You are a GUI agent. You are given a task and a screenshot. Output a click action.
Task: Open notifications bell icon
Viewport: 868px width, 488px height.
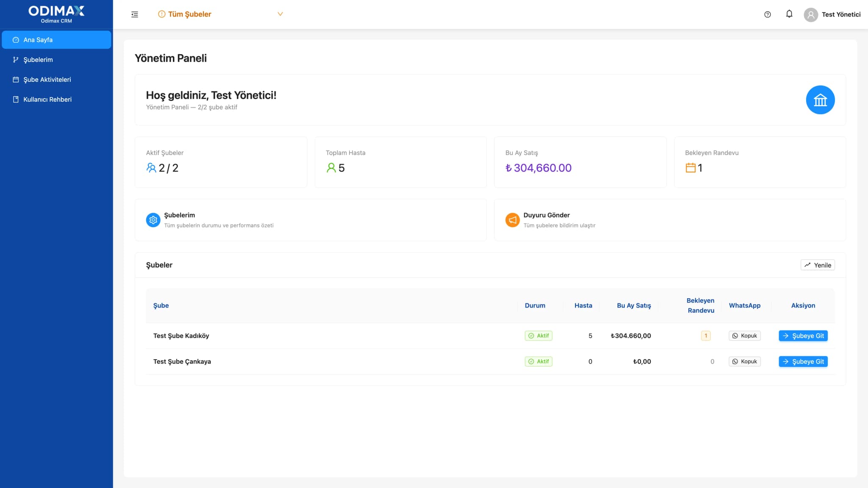(x=789, y=14)
